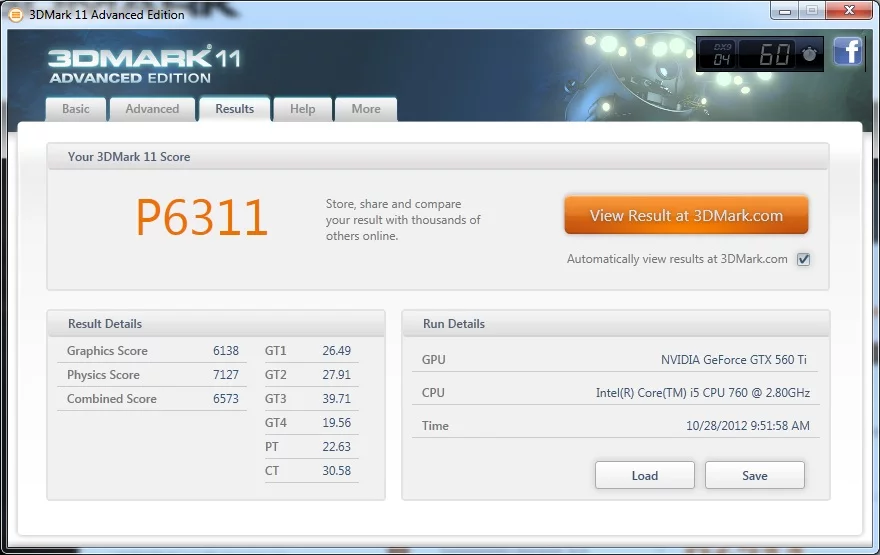The image size is (880, 555).
Task: Click the Load button
Action: tap(644, 475)
